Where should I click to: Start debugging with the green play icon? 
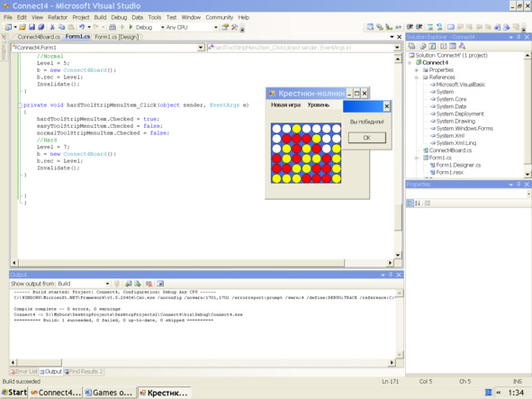[131, 27]
